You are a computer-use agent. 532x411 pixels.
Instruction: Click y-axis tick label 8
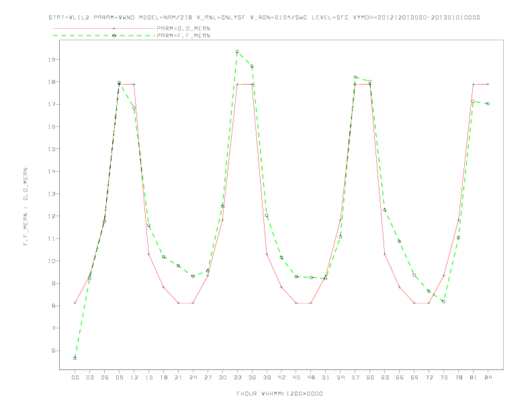point(53,306)
